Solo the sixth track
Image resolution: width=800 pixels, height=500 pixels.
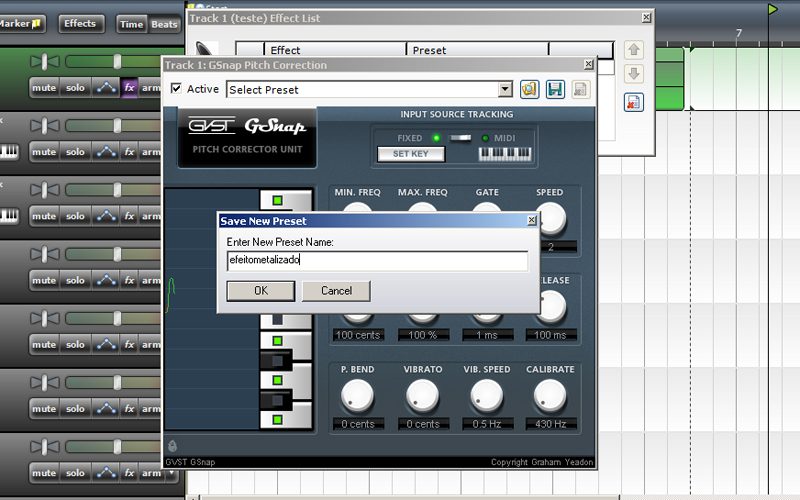pos(75,409)
